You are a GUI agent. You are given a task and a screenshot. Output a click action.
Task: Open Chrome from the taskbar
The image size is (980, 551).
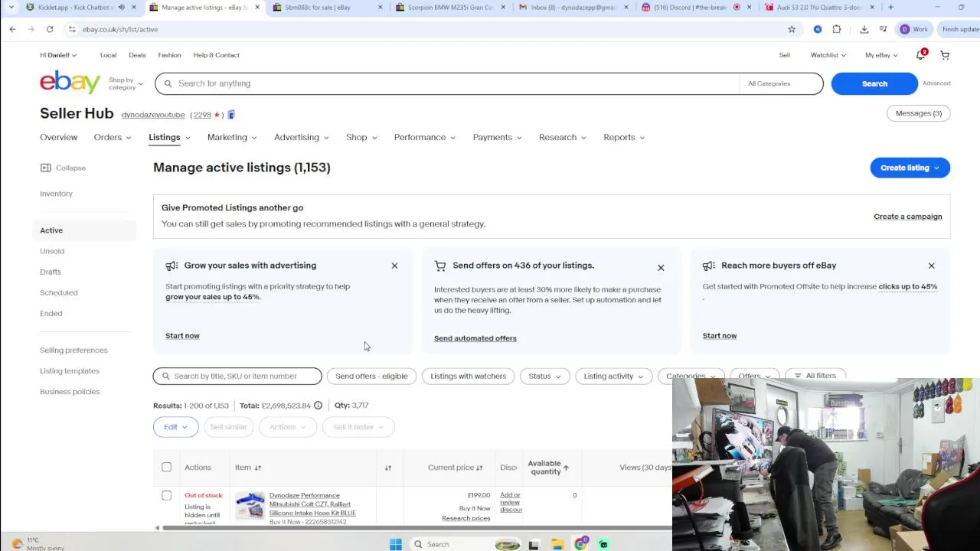click(x=581, y=544)
